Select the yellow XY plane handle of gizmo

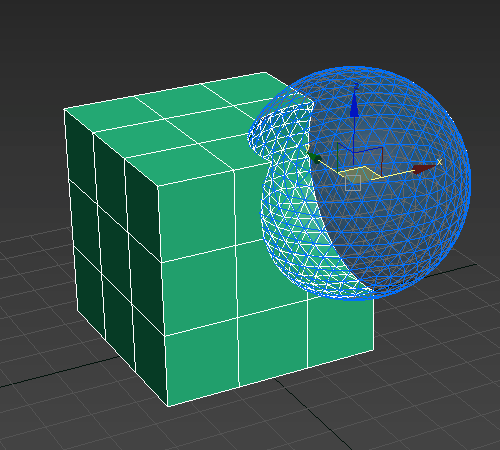pyautogui.click(x=360, y=174)
